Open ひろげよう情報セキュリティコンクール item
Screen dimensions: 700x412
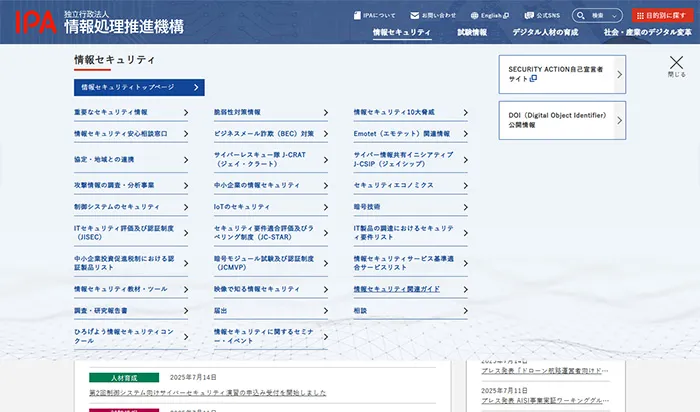[131, 337]
